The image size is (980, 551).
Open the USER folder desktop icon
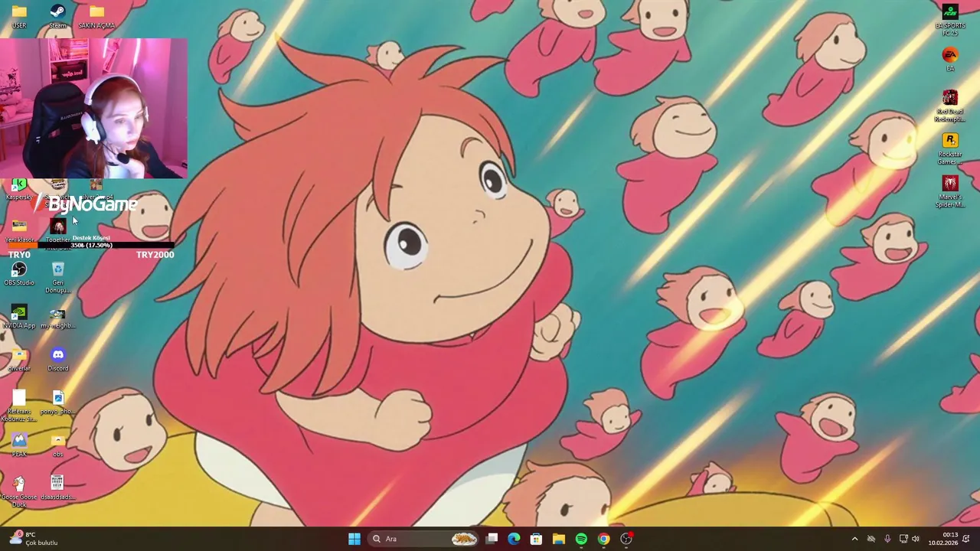[19, 16]
